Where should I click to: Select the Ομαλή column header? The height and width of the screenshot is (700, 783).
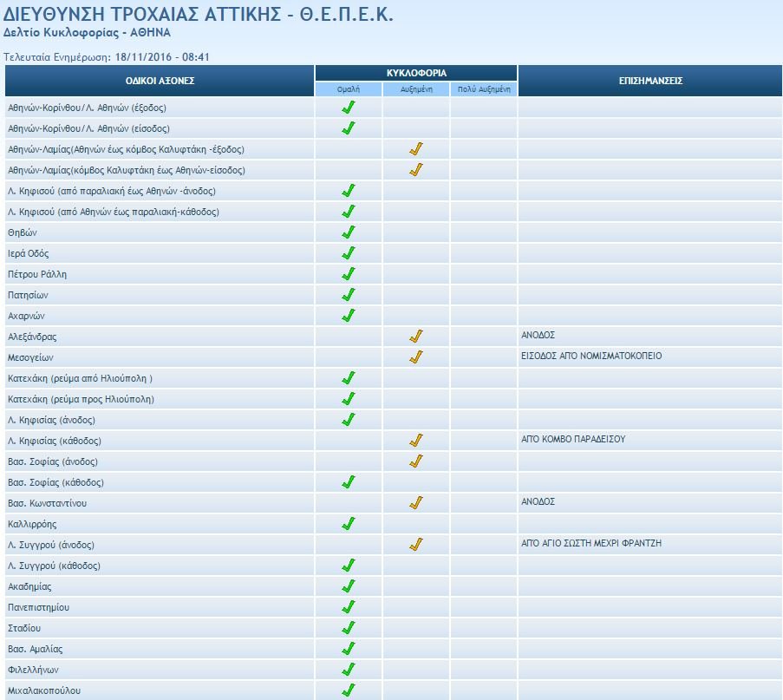coord(349,89)
